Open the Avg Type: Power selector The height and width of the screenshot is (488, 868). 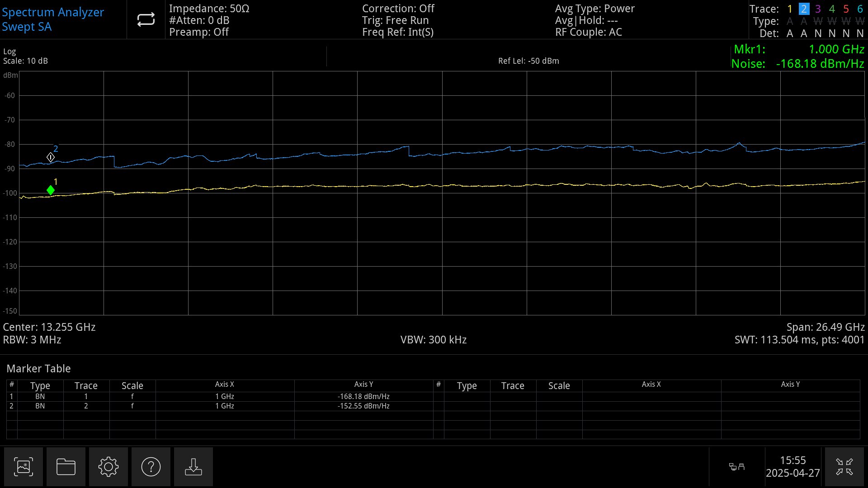595,8
